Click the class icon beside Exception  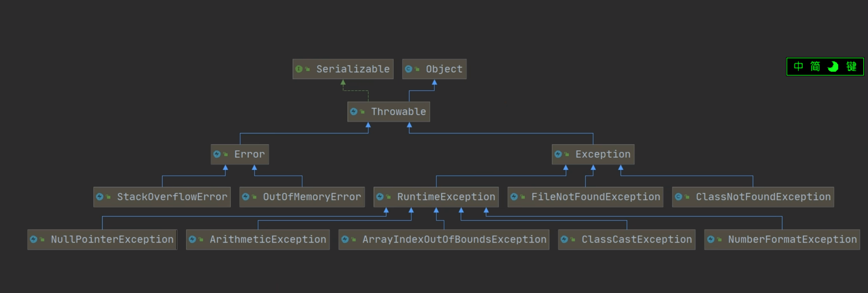[558, 155]
